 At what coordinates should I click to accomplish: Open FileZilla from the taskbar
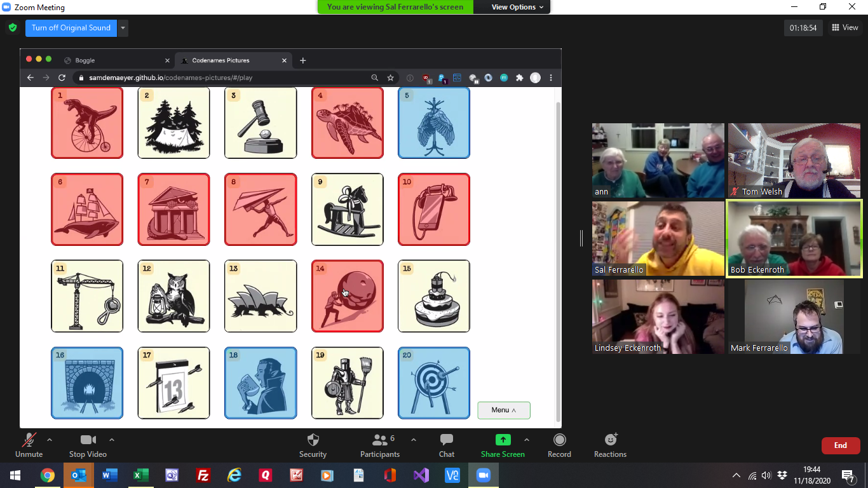point(203,475)
